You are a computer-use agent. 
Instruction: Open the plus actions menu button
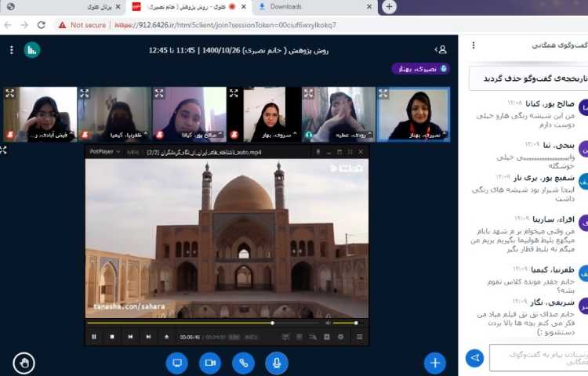click(x=435, y=363)
